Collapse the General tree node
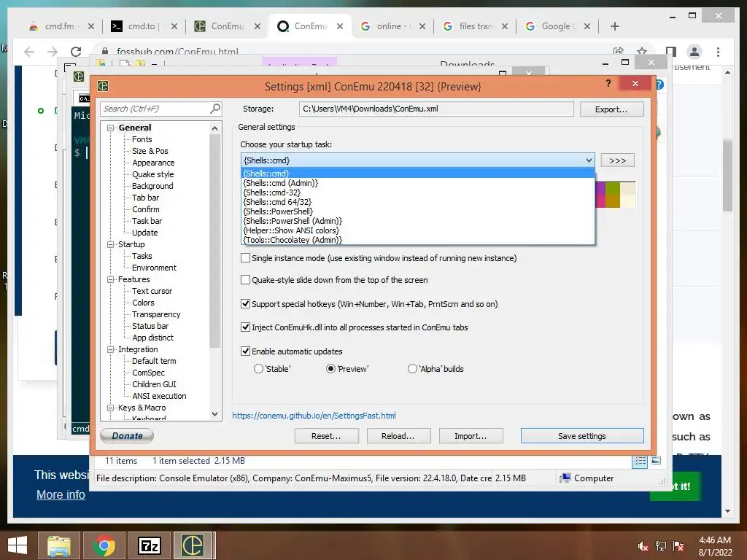747x560 pixels. 111,128
